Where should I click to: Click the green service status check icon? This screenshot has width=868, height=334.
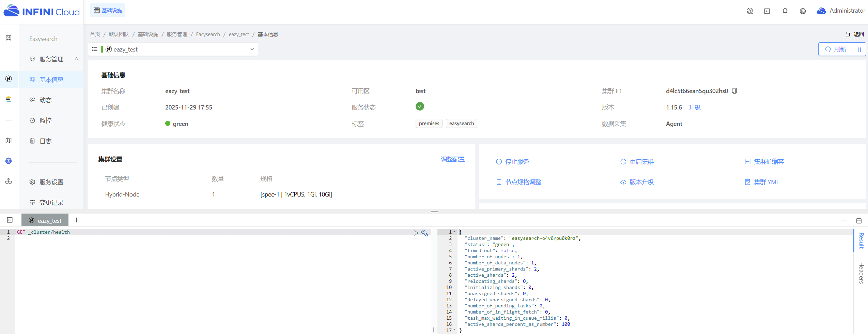coord(420,106)
